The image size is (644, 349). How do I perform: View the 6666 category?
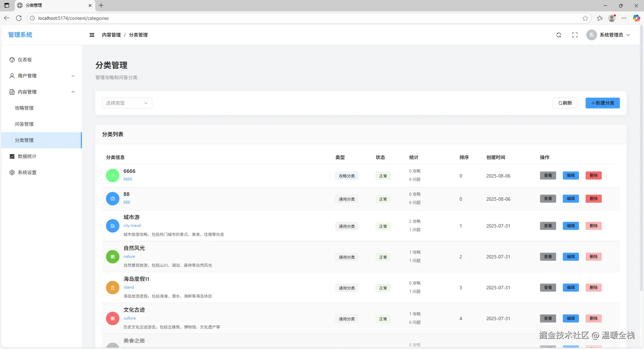[548, 176]
